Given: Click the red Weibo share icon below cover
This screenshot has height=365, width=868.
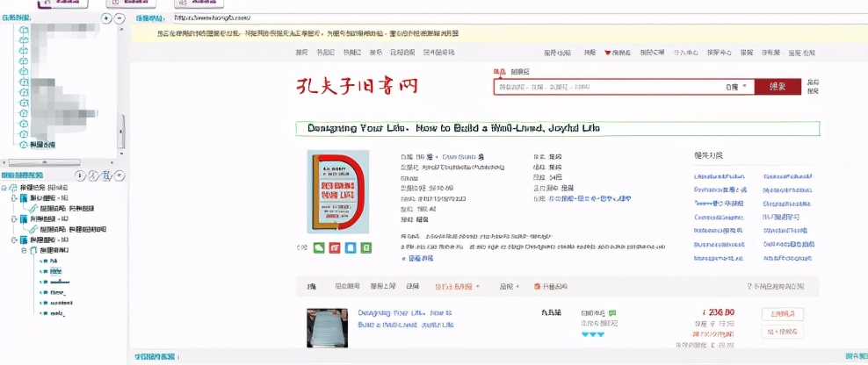Looking at the screenshot, I should point(335,247).
